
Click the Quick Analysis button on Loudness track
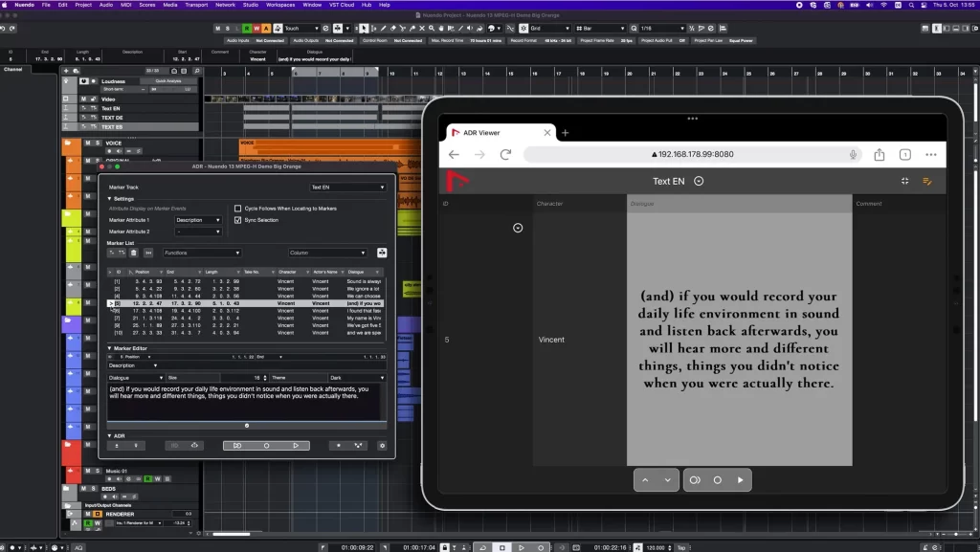[167, 81]
